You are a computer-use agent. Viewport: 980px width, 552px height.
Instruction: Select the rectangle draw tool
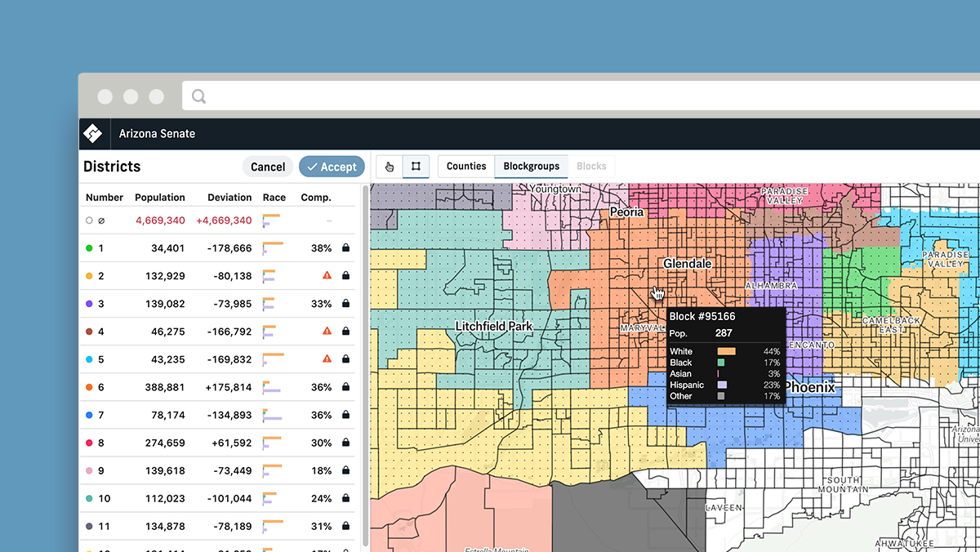tap(415, 166)
